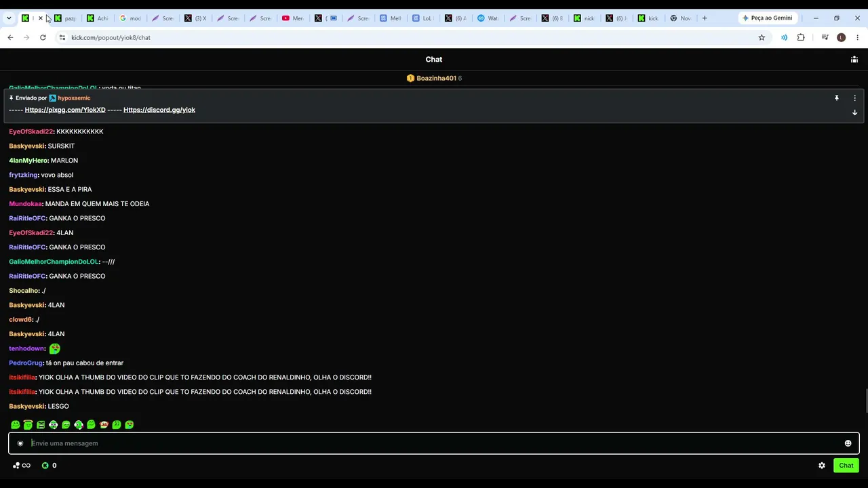Click the chat vertical scrollbar thumb
Viewport: 868px width, 488px height.
click(x=865, y=400)
